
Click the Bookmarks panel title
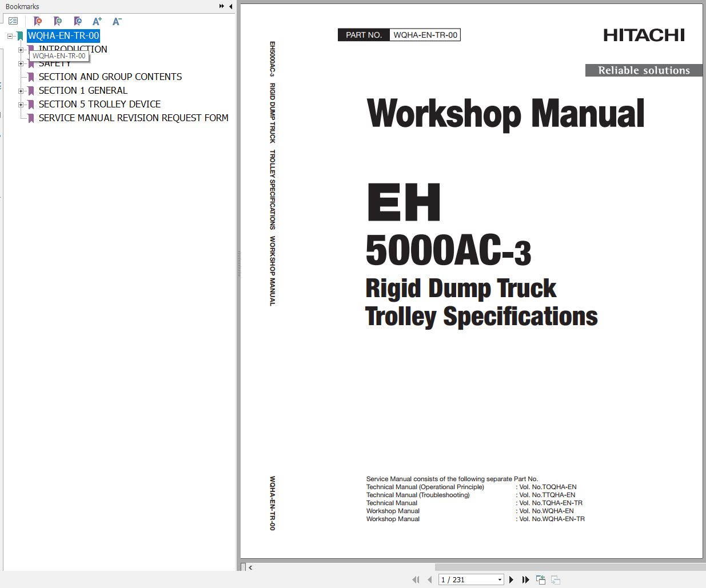[22, 6]
